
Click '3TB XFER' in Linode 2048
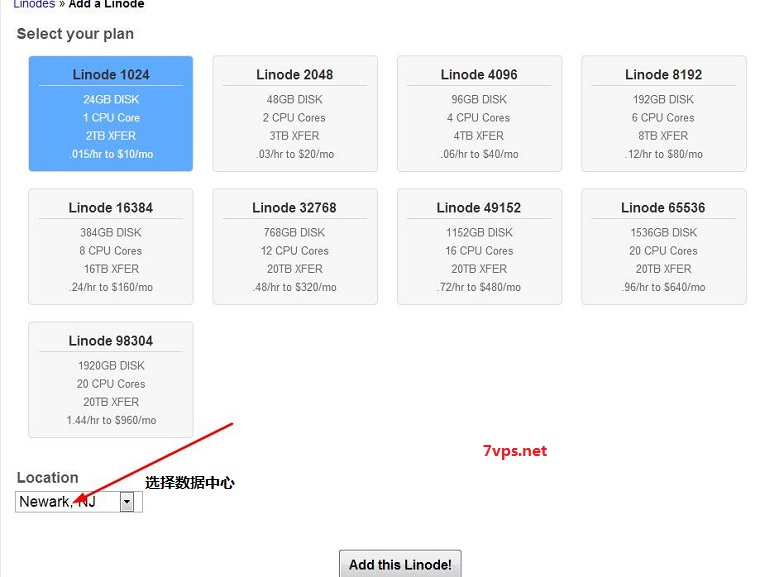295,136
